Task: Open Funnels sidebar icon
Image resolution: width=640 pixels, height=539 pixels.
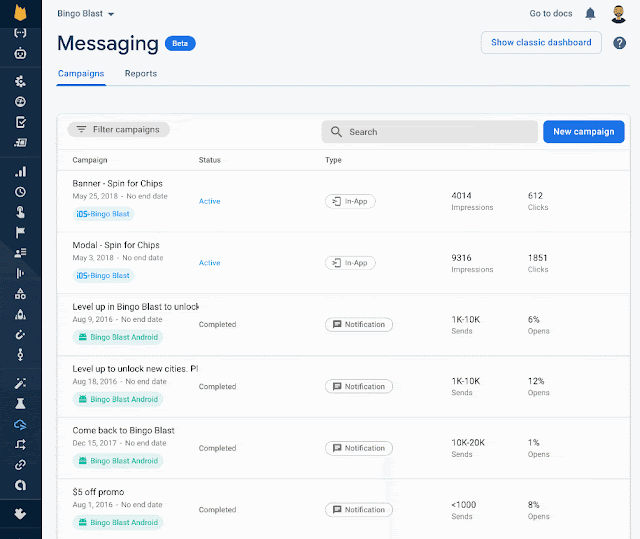Action: pyautogui.click(x=20, y=273)
